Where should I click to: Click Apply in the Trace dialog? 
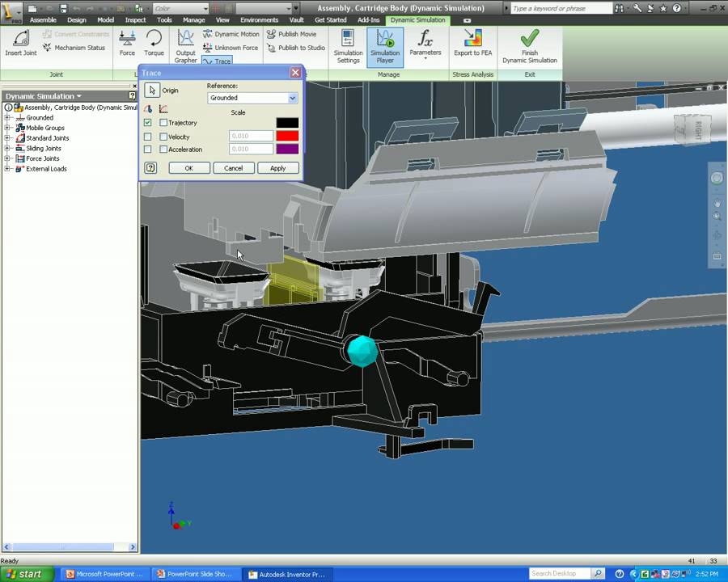[x=277, y=168]
